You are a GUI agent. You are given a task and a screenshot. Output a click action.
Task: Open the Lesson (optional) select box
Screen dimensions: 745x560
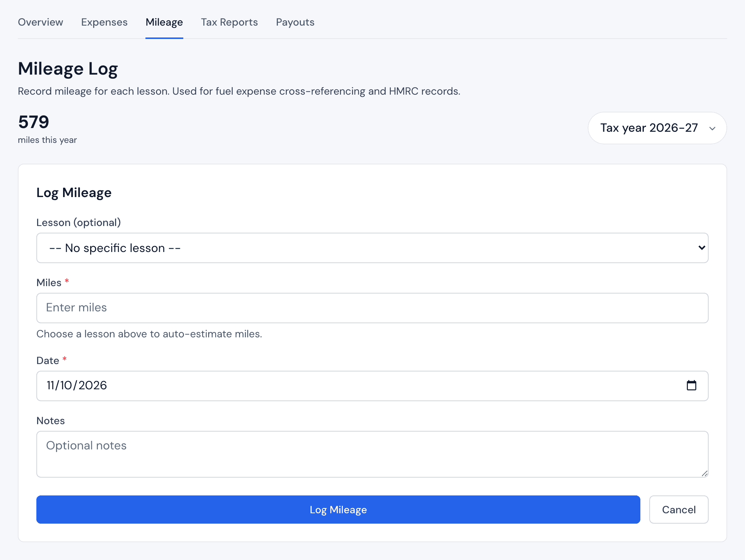click(372, 248)
